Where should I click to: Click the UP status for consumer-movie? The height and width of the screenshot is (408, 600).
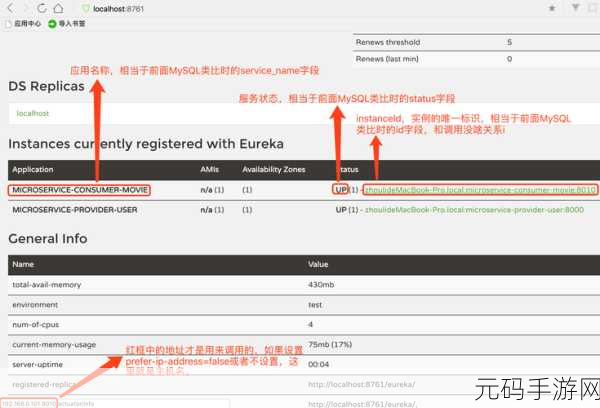pyautogui.click(x=341, y=189)
